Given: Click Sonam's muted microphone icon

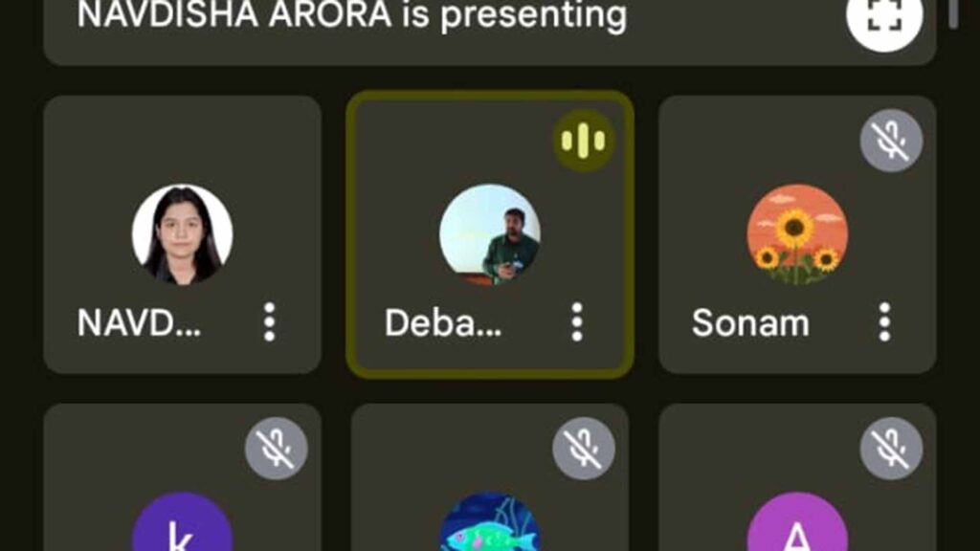Looking at the screenshot, I should pyautogui.click(x=891, y=141).
